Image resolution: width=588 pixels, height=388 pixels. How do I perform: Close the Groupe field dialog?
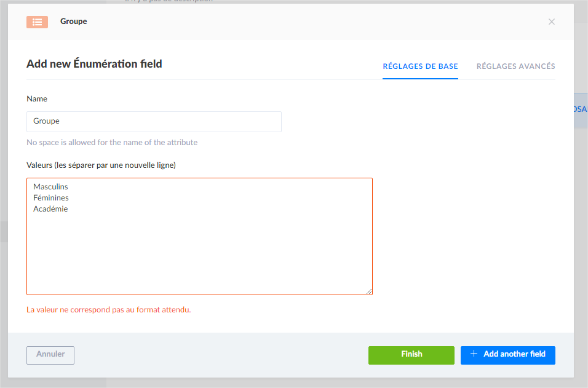click(x=552, y=22)
